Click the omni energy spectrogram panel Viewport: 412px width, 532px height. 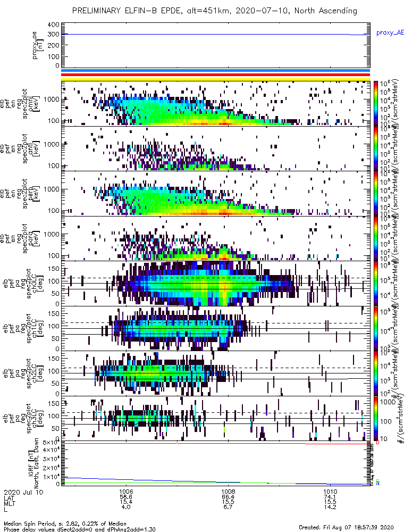215,104
